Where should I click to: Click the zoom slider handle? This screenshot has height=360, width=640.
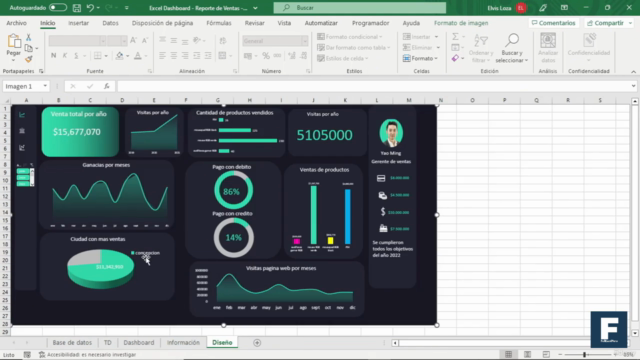[584, 354]
